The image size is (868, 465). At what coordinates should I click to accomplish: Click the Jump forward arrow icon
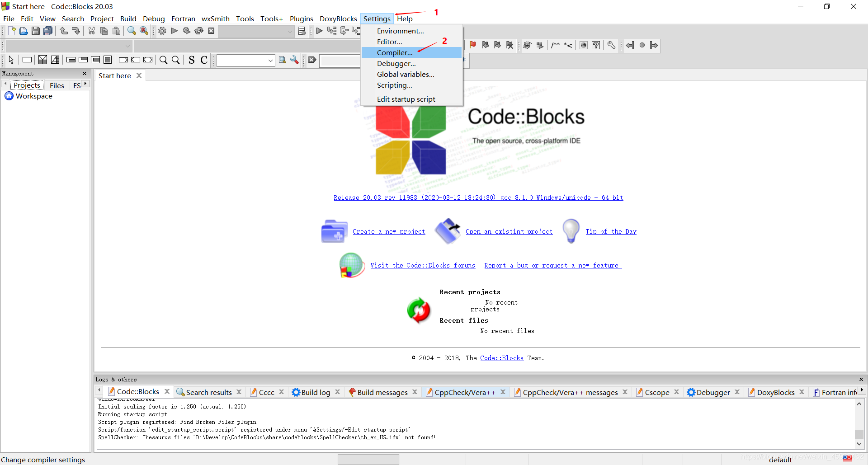click(654, 45)
